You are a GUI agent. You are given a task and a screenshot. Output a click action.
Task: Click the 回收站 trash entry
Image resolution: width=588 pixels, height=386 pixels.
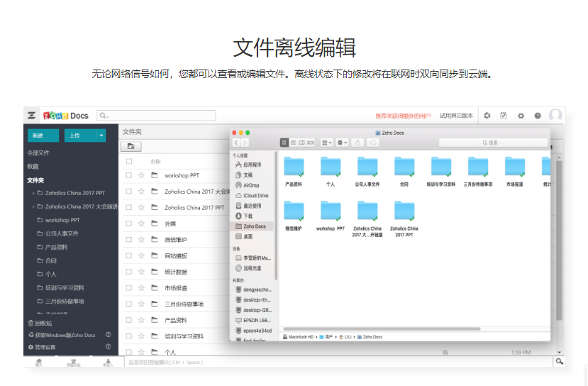click(40, 323)
